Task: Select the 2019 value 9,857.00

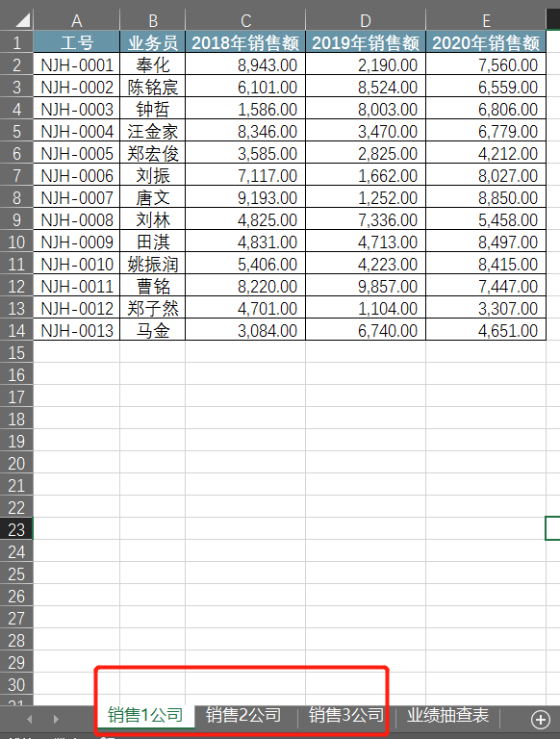Action: click(x=366, y=287)
